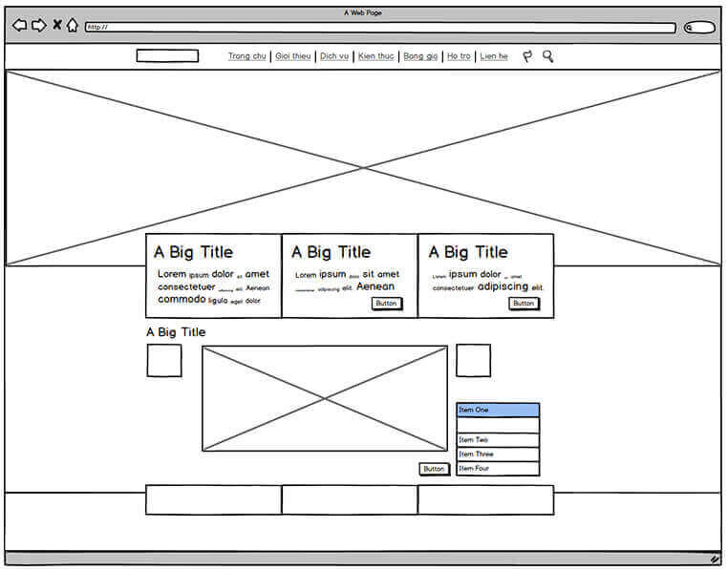
Task: Open the Gioi thieu menu link
Action: [x=293, y=56]
